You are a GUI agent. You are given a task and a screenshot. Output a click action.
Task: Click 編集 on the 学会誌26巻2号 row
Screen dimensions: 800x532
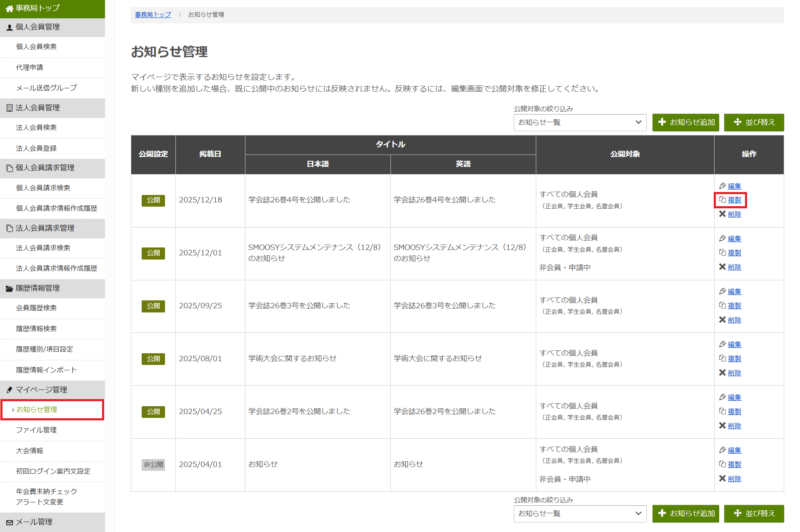734,397
